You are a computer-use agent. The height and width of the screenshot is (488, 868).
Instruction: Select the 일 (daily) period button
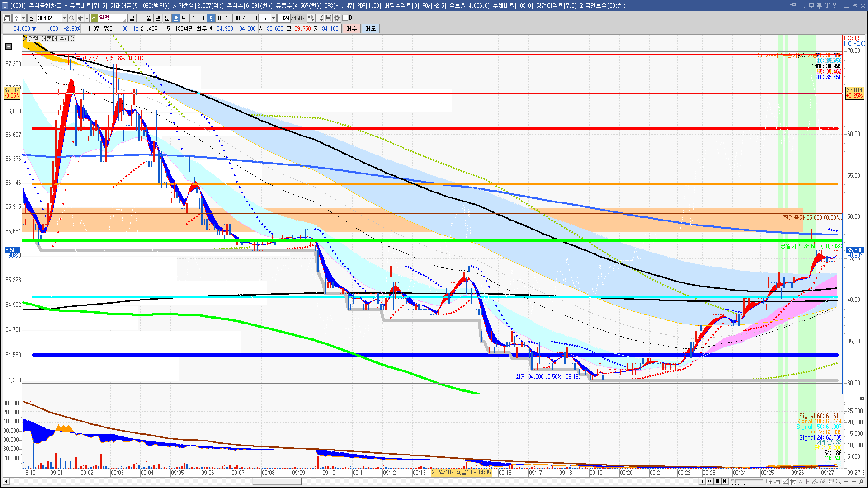click(132, 18)
